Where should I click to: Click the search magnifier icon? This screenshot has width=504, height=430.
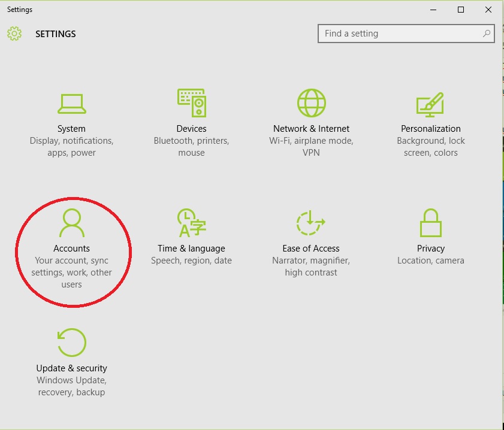[487, 34]
